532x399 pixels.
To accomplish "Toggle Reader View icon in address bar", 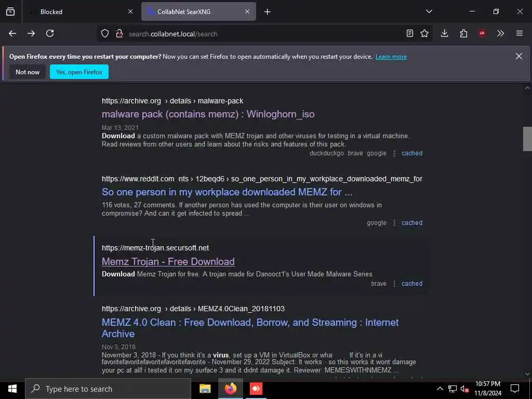I will [x=410, y=33].
